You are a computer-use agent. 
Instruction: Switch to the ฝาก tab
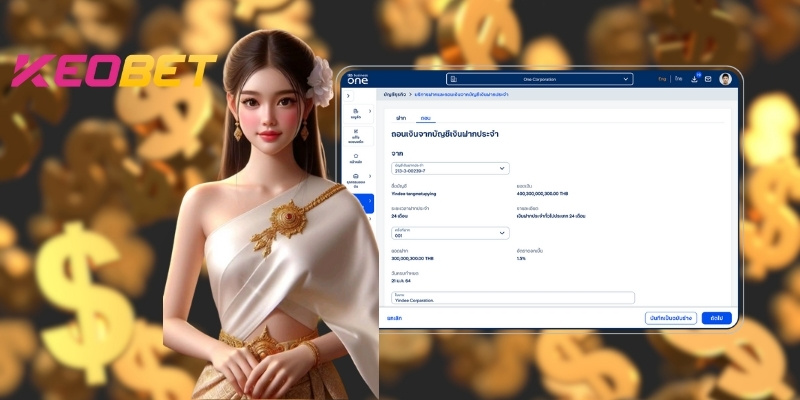401,118
